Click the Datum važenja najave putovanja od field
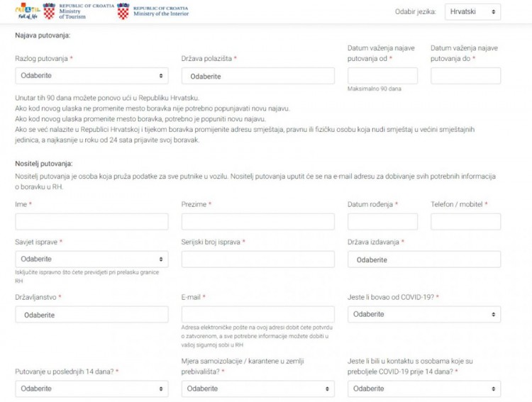 (x=382, y=76)
